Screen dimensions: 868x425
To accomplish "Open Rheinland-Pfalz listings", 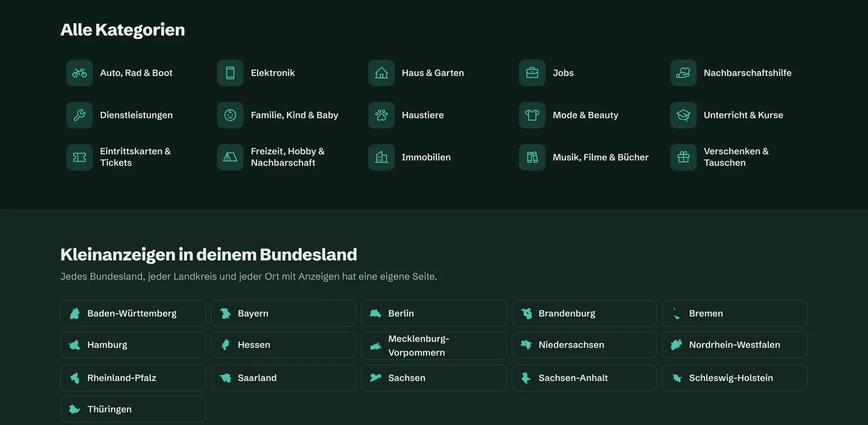I will pyautogui.click(x=133, y=378).
